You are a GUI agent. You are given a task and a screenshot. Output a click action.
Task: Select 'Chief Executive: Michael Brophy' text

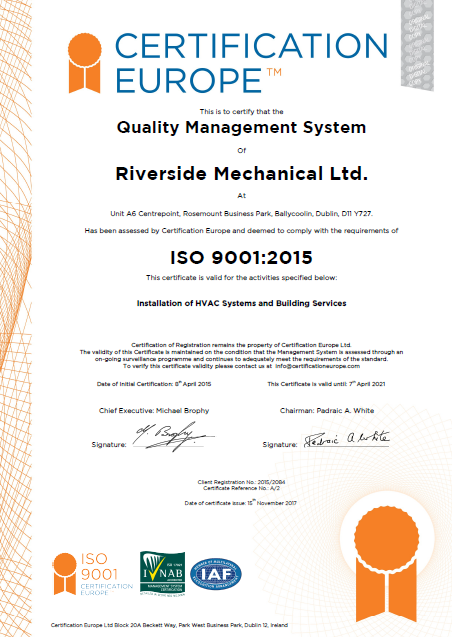click(154, 411)
